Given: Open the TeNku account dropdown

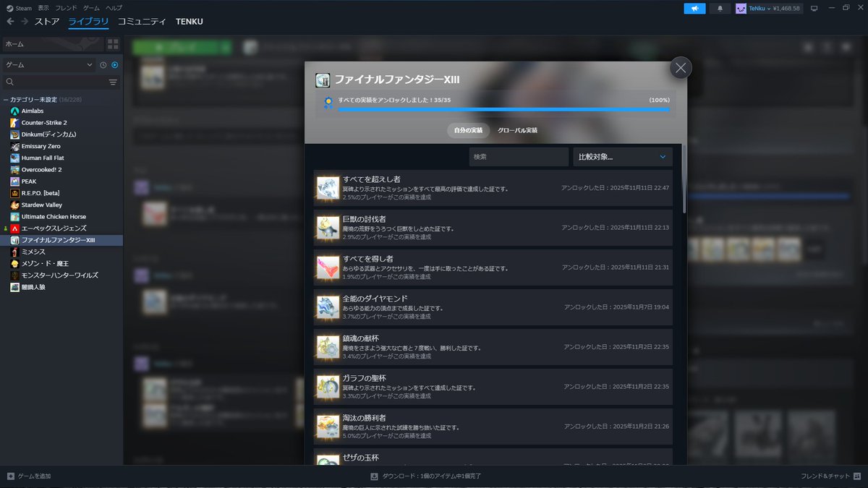Looking at the screenshot, I should point(768,8).
